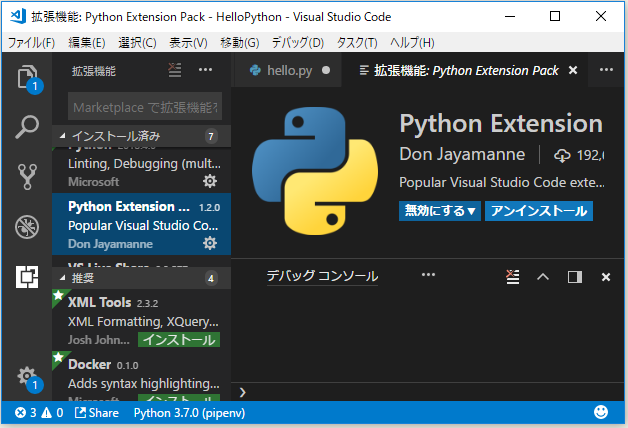Select the Extensions view icon

tap(27, 277)
